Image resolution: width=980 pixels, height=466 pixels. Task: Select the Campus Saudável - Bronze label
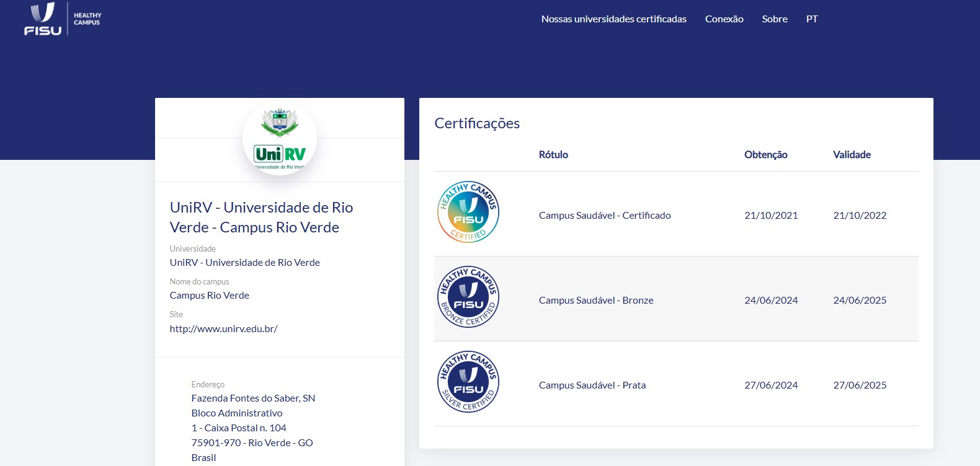pos(596,301)
